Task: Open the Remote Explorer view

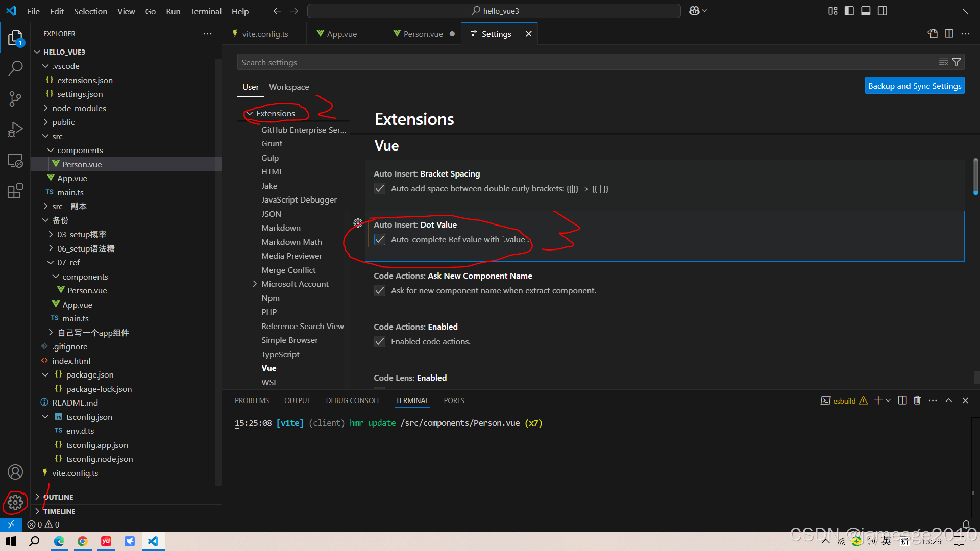Action: pyautogui.click(x=15, y=161)
